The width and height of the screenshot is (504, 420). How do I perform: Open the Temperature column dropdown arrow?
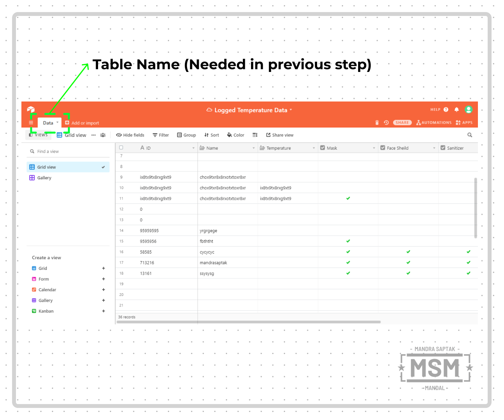coord(314,148)
